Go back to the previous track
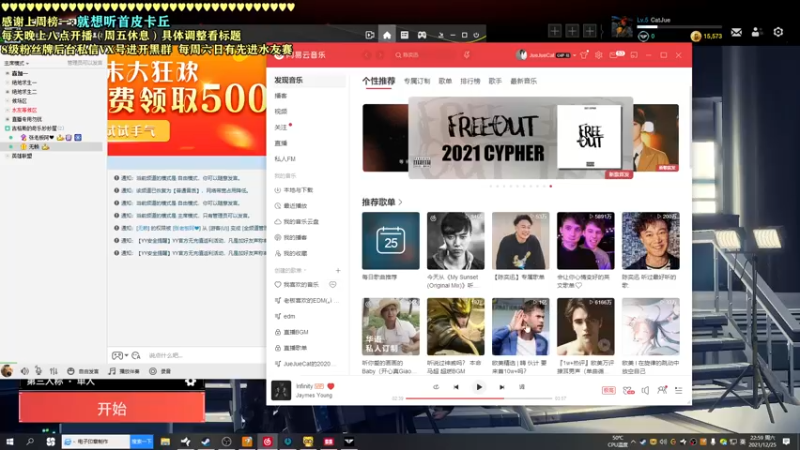Image resolution: width=800 pixels, height=450 pixels. pos(456,387)
